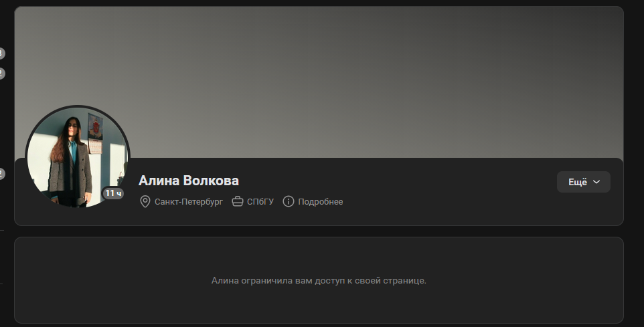This screenshot has height=327, width=644.
Task: Expand the Ещё chevron arrow
Action: point(596,182)
